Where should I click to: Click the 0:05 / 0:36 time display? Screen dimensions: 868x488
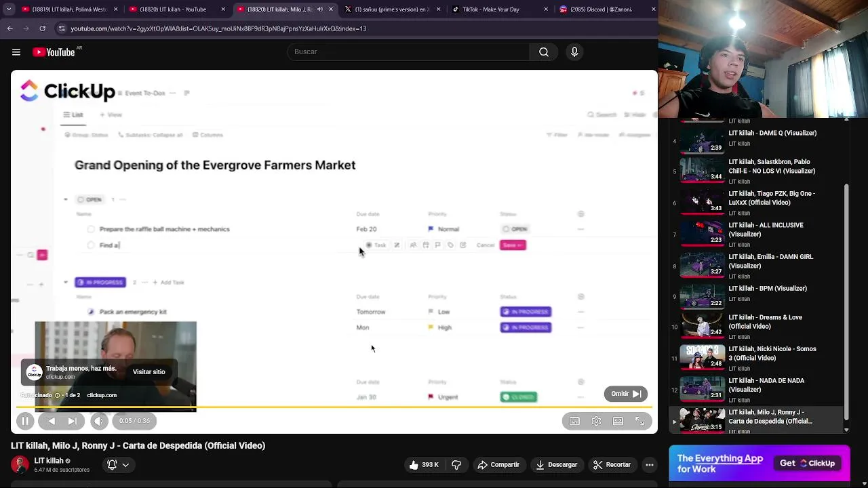tap(134, 421)
